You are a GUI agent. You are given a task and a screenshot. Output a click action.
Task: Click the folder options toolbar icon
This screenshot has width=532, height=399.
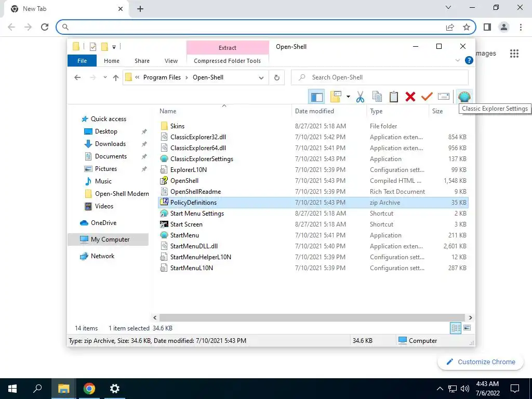pos(336,97)
